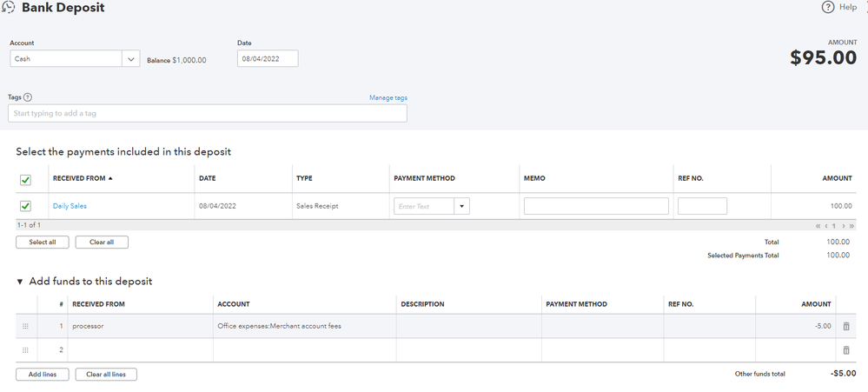Click the Tags input field
868x392 pixels.
pyautogui.click(x=208, y=114)
